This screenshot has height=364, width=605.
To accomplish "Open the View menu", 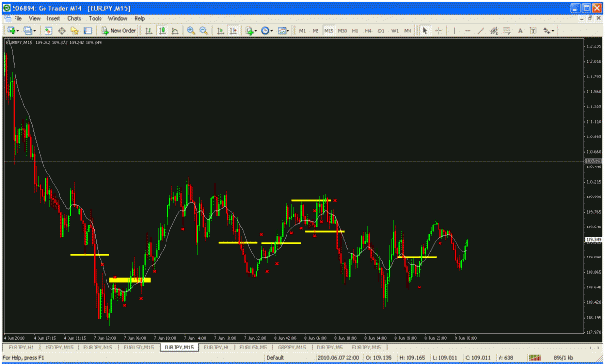I will point(34,18).
